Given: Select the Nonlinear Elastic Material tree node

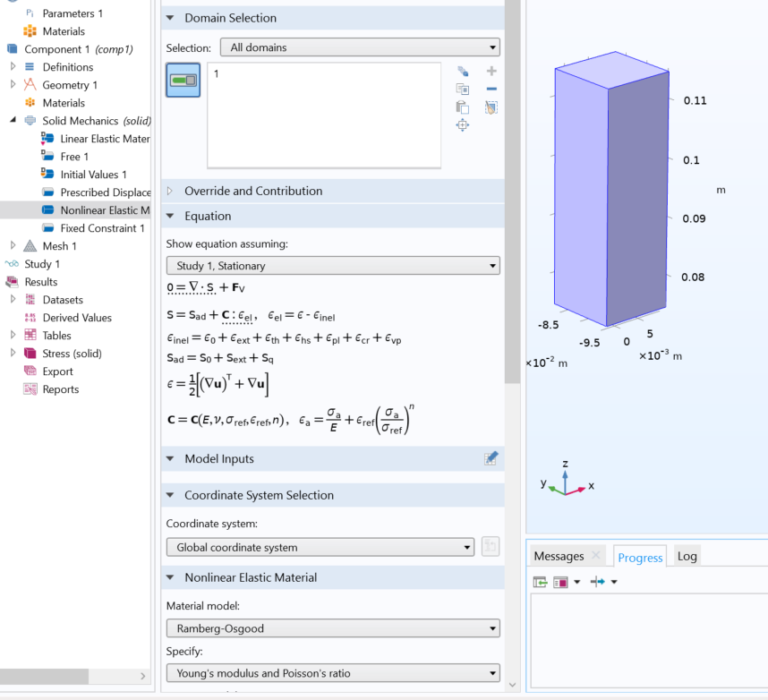Looking at the screenshot, I should click(x=105, y=210).
